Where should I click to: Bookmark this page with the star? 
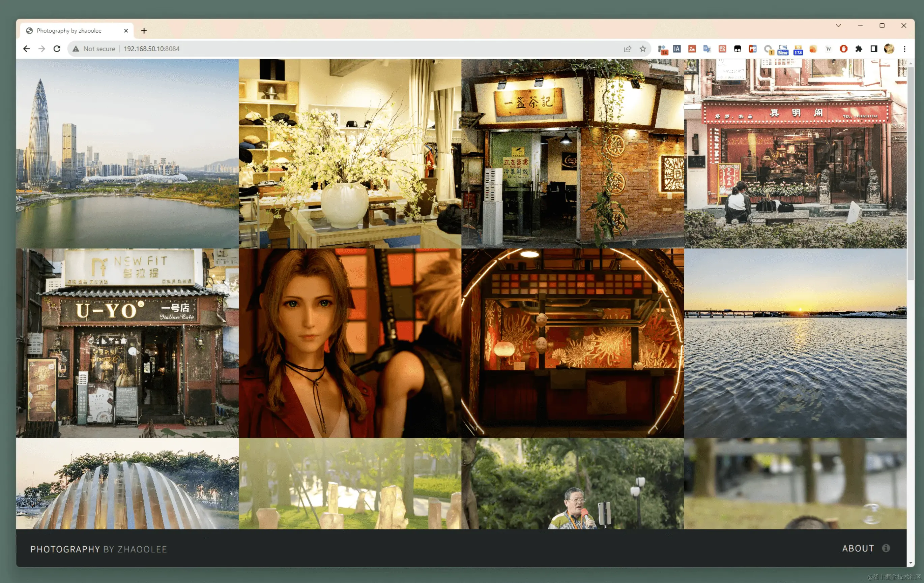coord(643,49)
